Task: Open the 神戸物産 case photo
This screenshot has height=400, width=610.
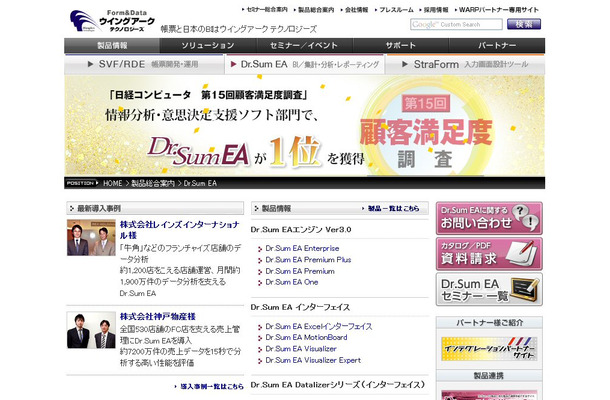Action: tap(91, 330)
